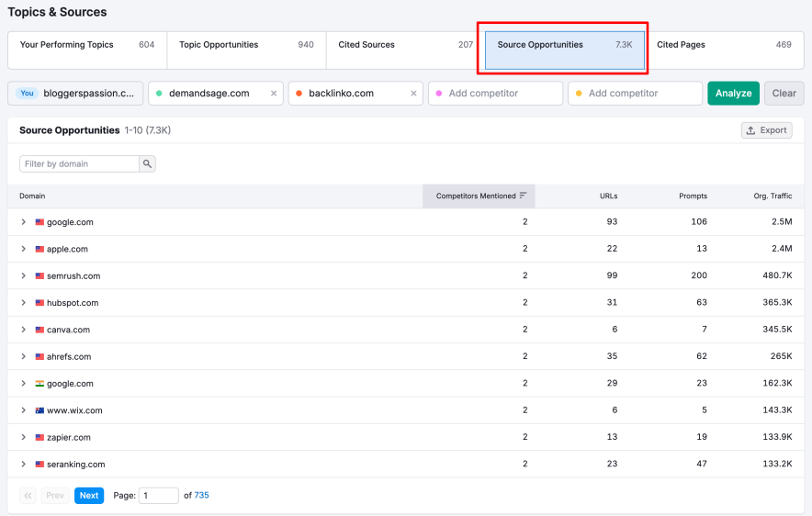Screen dimensions: 812x516
Task: Expand the seranking.com row chevron
Action: [x=24, y=465]
